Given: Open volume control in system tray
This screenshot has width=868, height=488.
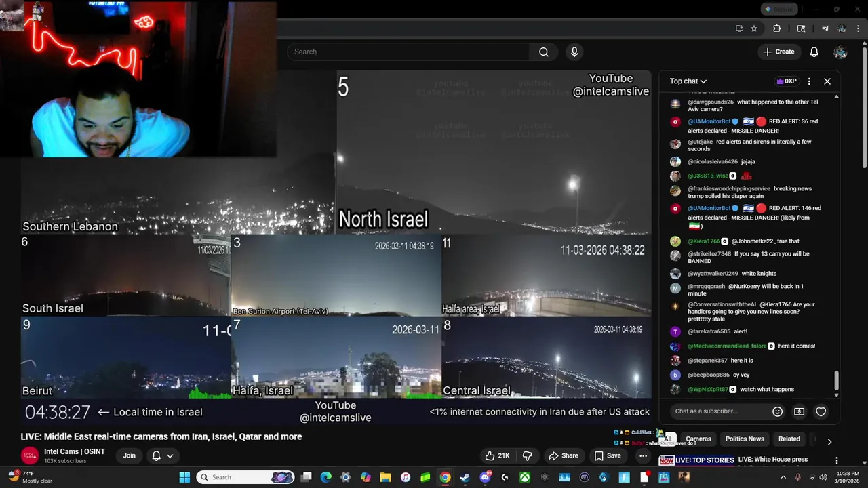Looking at the screenshot, I should point(823,477).
